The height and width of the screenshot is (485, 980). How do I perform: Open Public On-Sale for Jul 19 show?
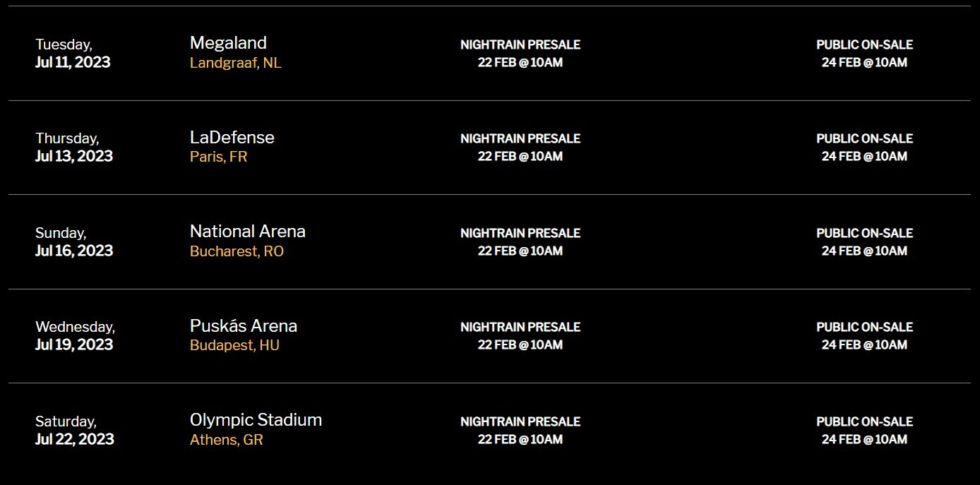pos(864,335)
